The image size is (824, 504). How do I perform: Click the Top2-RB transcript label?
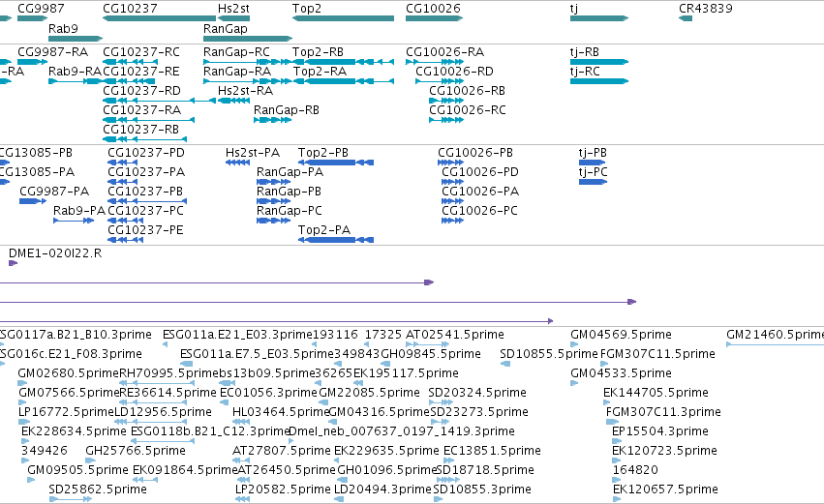tap(318, 52)
